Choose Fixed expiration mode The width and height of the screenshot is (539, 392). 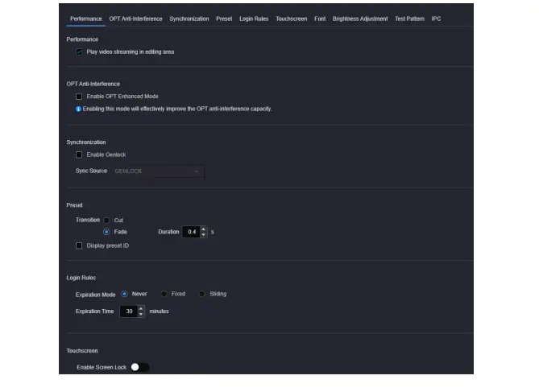(164, 294)
